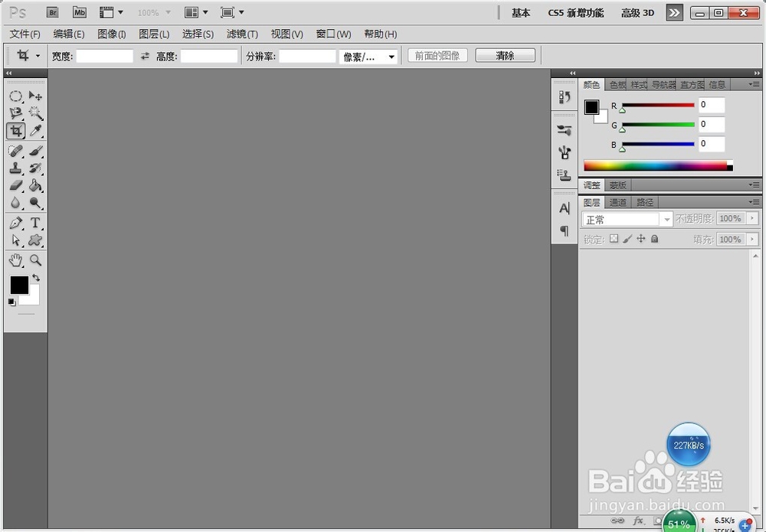Viewport: 766px width, 532px height.
Task: Open the 滤镜(T) menu
Action: [242, 34]
